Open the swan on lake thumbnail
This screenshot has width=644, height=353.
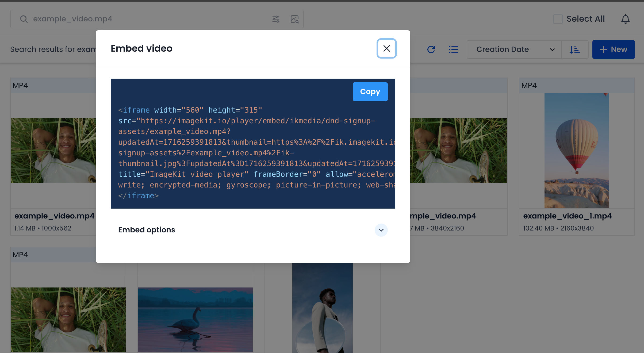tap(195, 320)
